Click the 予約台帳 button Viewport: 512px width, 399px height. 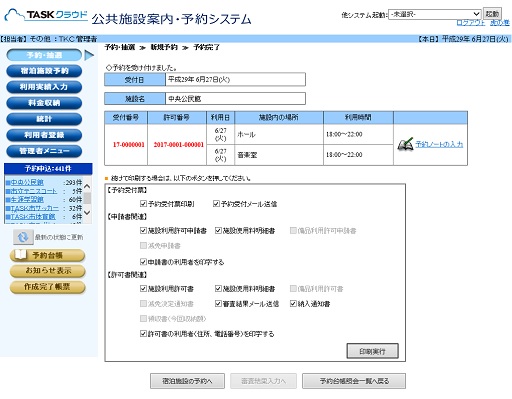[x=47, y=255]
